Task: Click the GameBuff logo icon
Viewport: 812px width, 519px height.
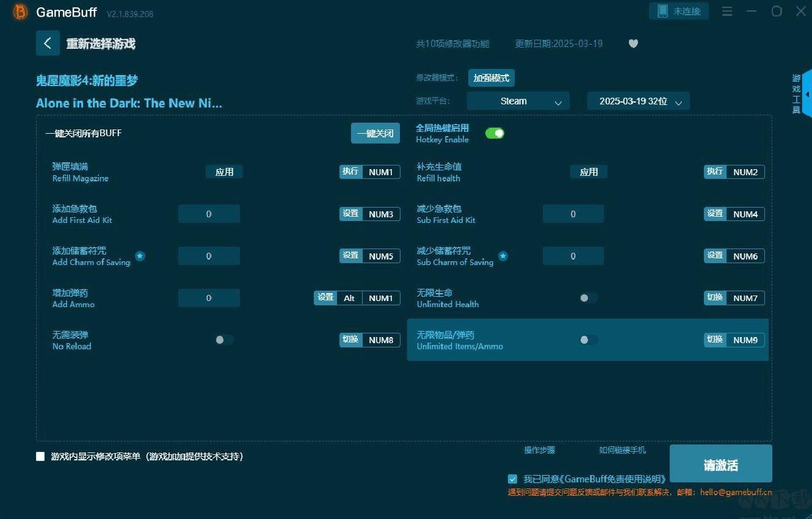Action: [20, 12]
